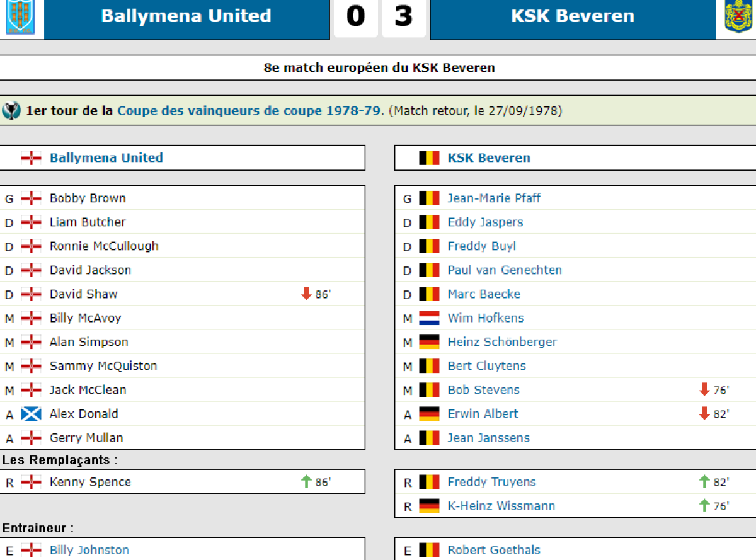Click the Scottish flag next to Alex Donald
Image resolution: width=756 pixels, height=560 pixels.
[31, 414]
